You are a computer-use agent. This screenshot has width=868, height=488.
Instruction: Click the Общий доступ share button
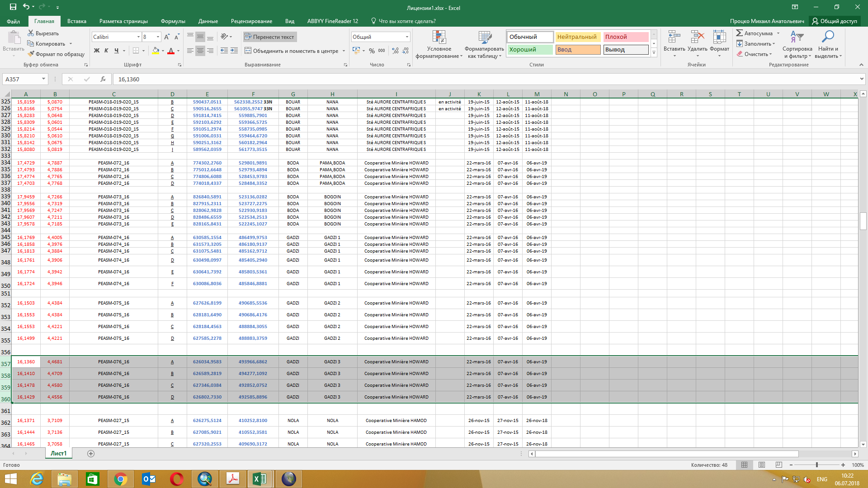tap(835, 21)
